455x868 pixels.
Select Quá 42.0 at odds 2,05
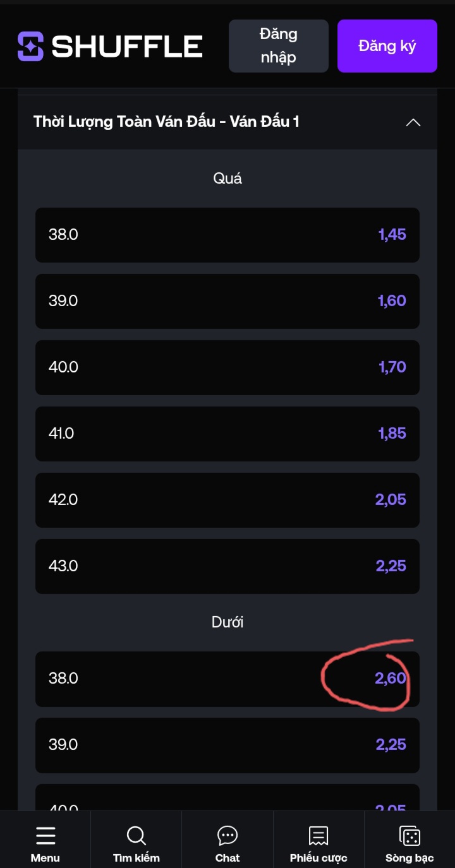tap(227, 500)
